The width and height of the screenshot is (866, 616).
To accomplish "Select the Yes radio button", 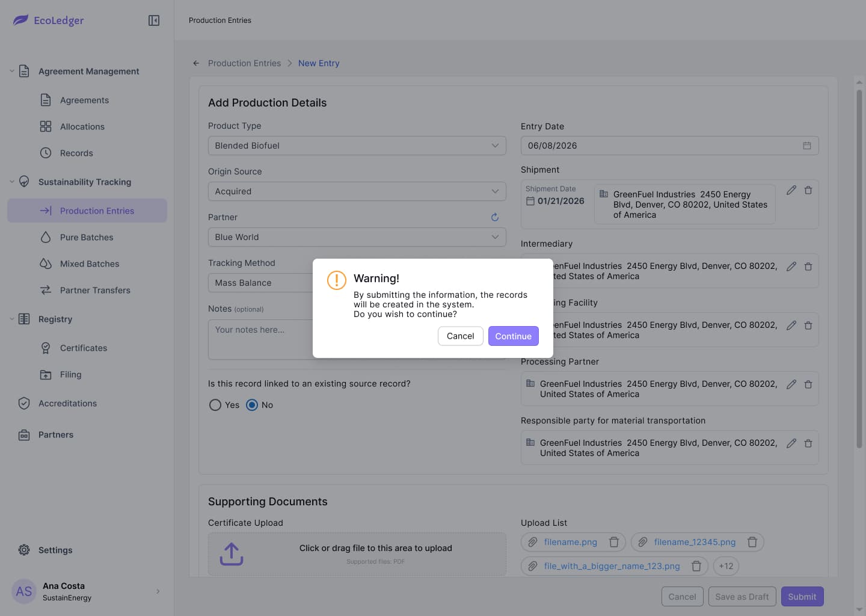I will point(215,405).
